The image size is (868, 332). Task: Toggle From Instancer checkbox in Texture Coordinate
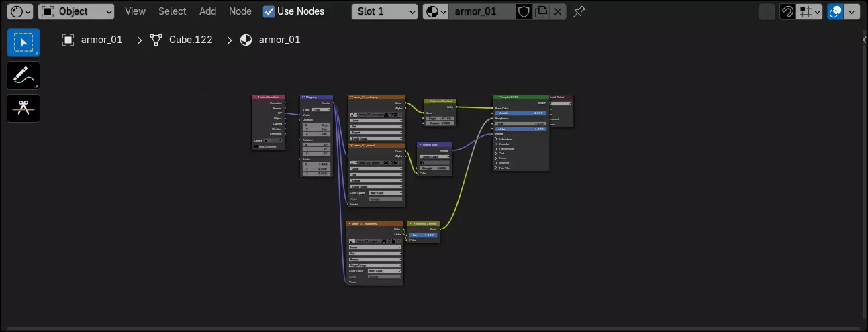point(256,146)
